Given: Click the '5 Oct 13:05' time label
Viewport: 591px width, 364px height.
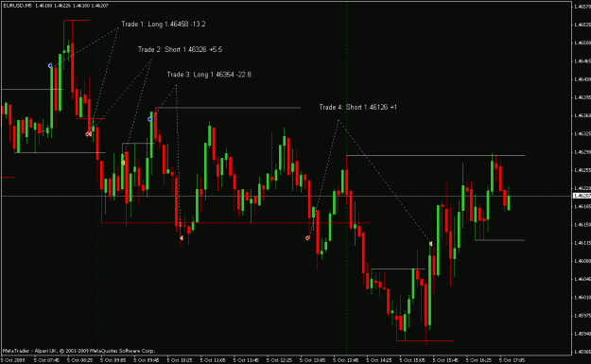Looking at the screenshot, I should 312,360.
